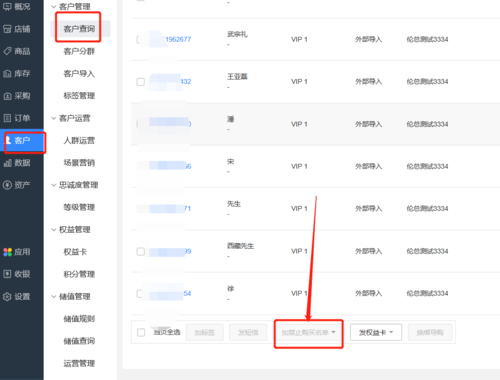Tick the checkbox in the 徐 row

point(140,294)
